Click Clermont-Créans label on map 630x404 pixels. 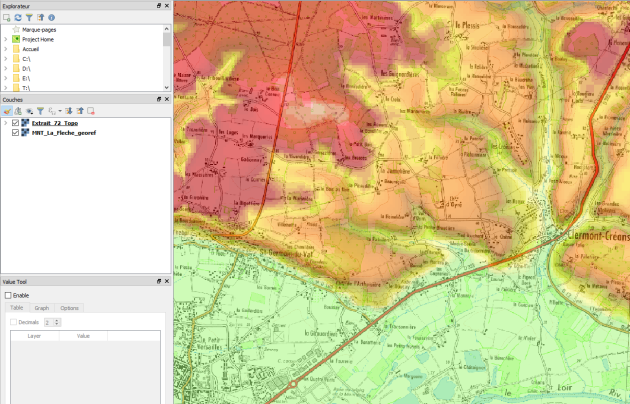[599, 235]
